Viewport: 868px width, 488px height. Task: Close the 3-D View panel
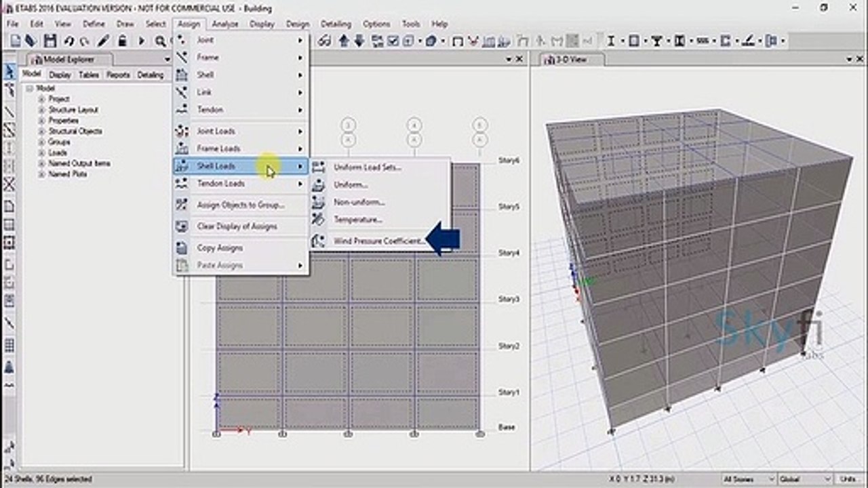click(859, 60)
